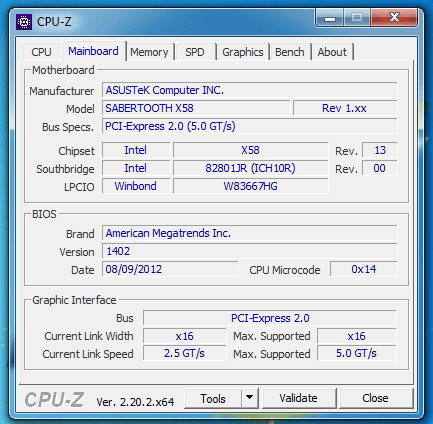Click the max supported speed 5.0 GT/s
The image size is (433, 424).
pyautogui.click(x=357, y=353)
